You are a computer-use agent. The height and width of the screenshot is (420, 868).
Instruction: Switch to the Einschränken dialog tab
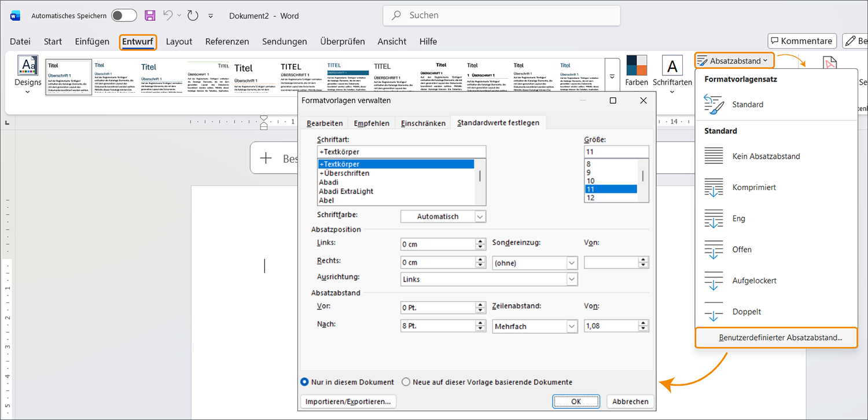tap(423, 123)
